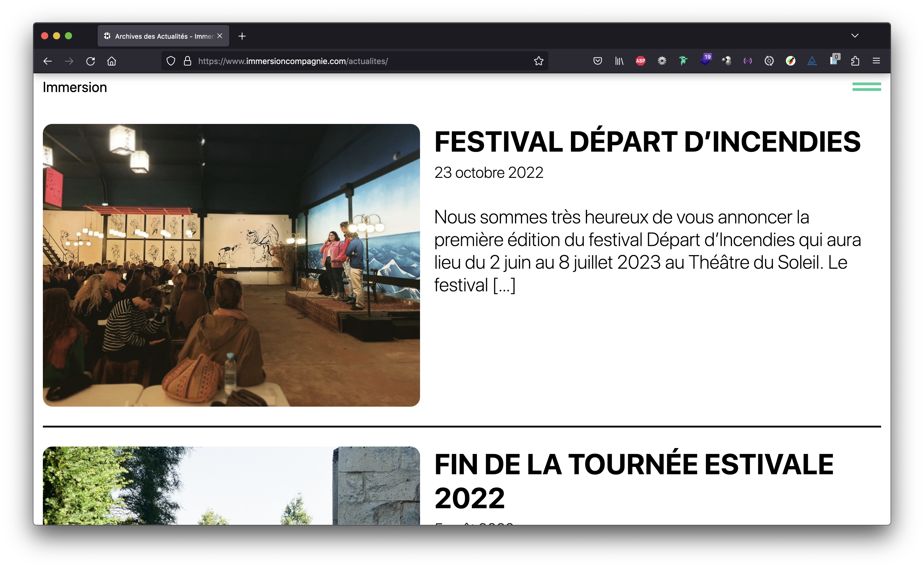Viewport: 924px width, 569px height.
Task: Open the extension with badge 0
Action: 834,60
